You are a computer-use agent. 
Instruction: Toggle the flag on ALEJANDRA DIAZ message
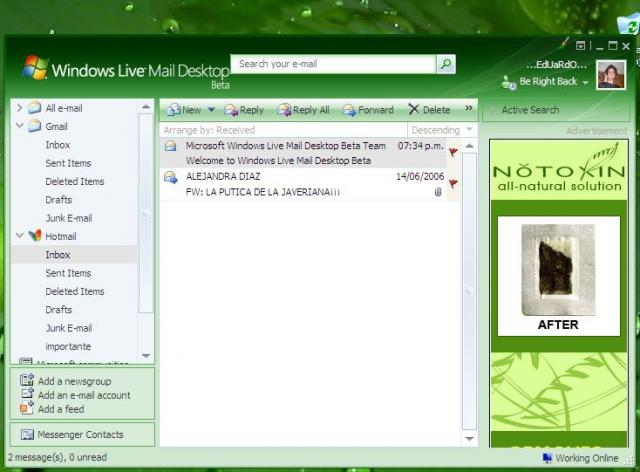click(453, 183)
